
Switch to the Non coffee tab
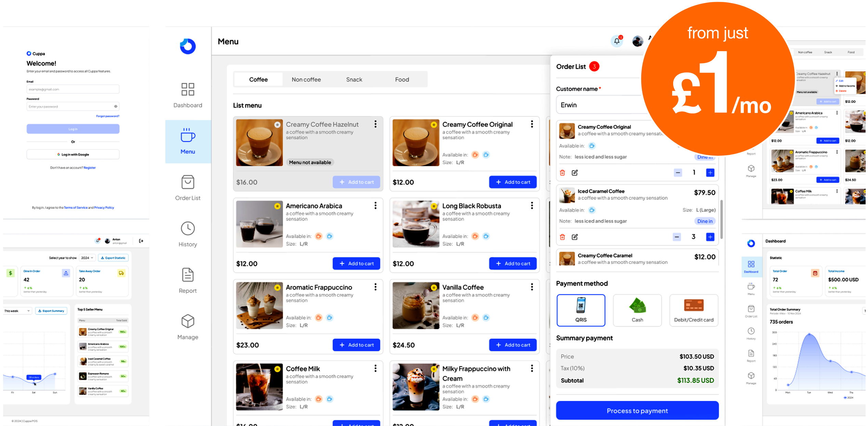(x=306, y=79)
